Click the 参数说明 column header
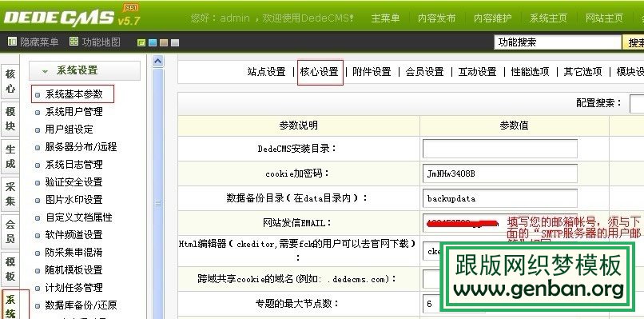This screenshot has height=319, width=644. [x=299, y=126]
